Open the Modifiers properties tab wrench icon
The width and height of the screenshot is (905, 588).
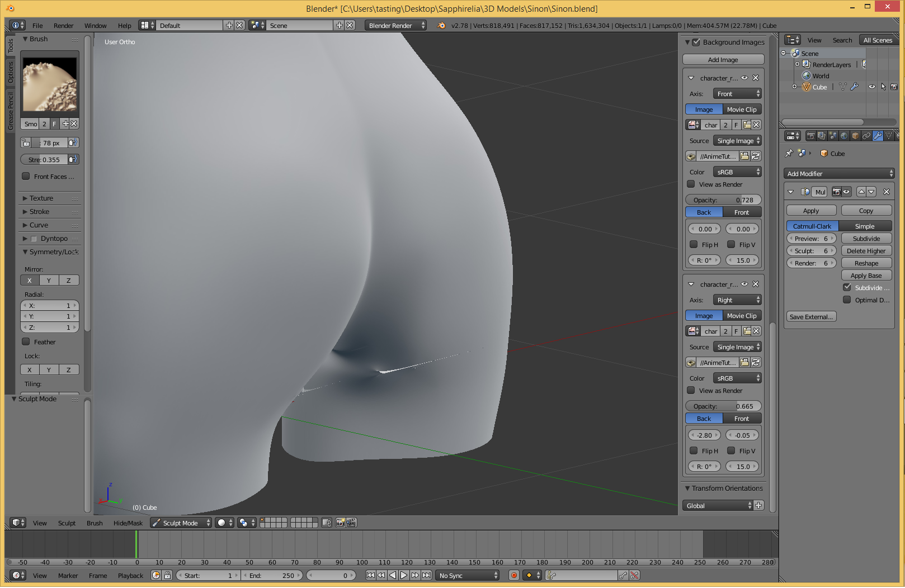(x=878, y=136)
